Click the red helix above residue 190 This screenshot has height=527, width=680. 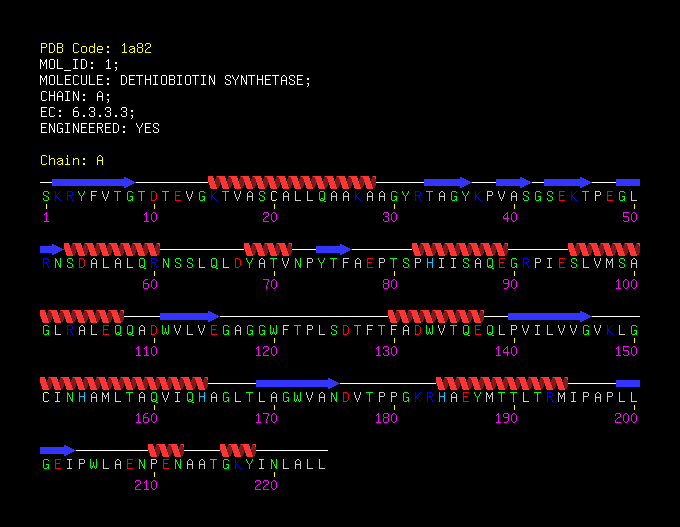point(502,383)
